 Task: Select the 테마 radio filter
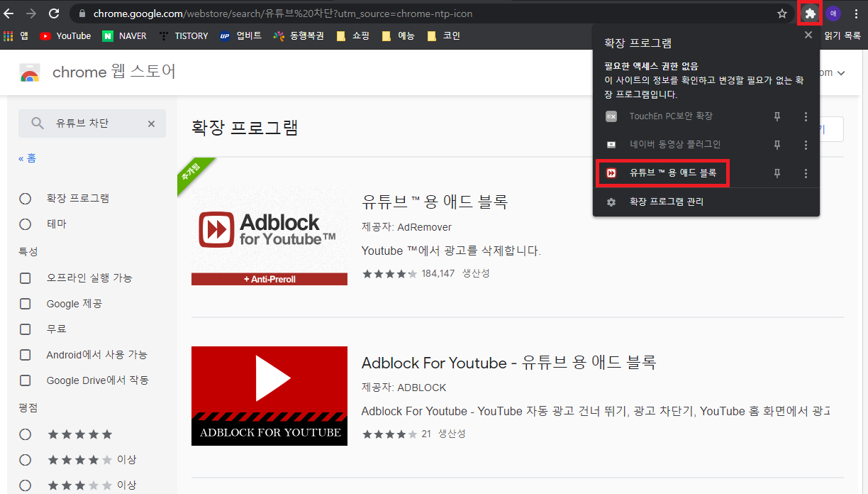pos(26,224)
